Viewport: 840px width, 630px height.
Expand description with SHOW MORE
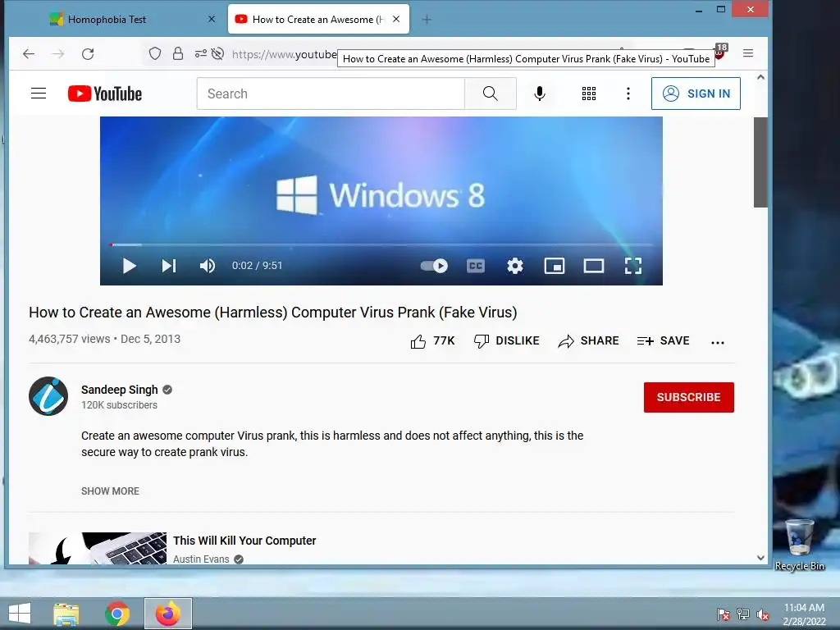[x=111, y=491]
